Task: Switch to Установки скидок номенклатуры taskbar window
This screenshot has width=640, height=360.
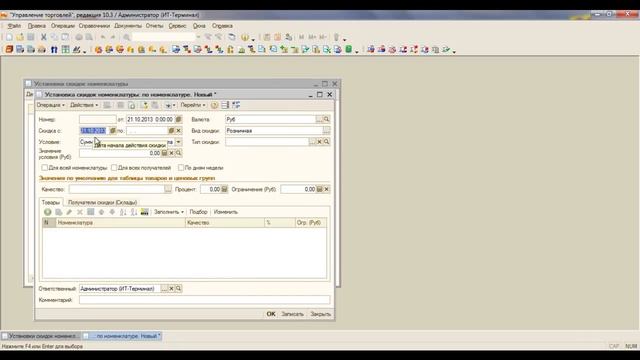Action: click(x=40, y=336)
